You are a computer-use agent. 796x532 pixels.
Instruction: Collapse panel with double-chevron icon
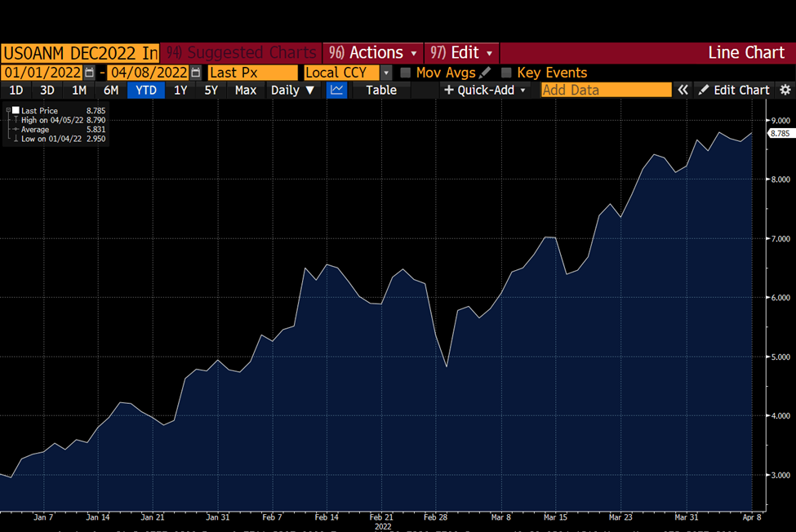pos(683,91)
